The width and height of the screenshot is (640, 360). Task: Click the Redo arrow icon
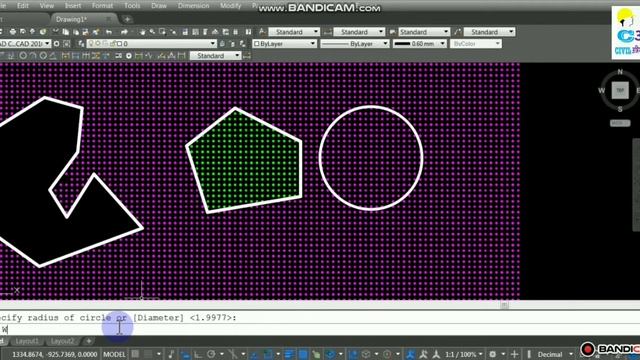click(124, 32)
